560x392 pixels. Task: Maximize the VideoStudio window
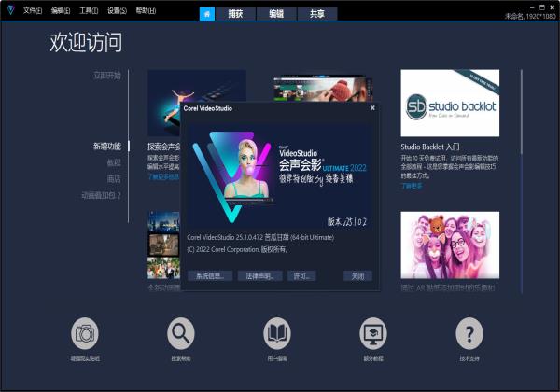(x=542, y=7)
